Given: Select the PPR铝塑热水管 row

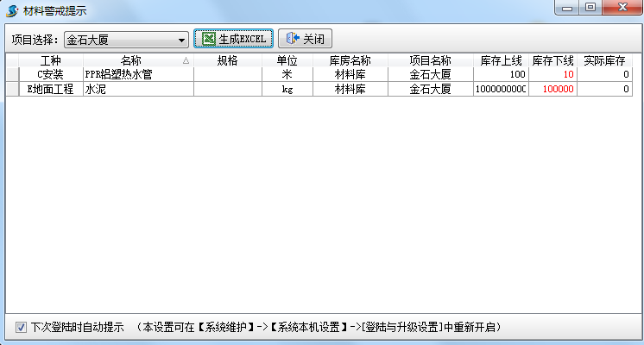Looking at the screenshot, I should [137, 75].
